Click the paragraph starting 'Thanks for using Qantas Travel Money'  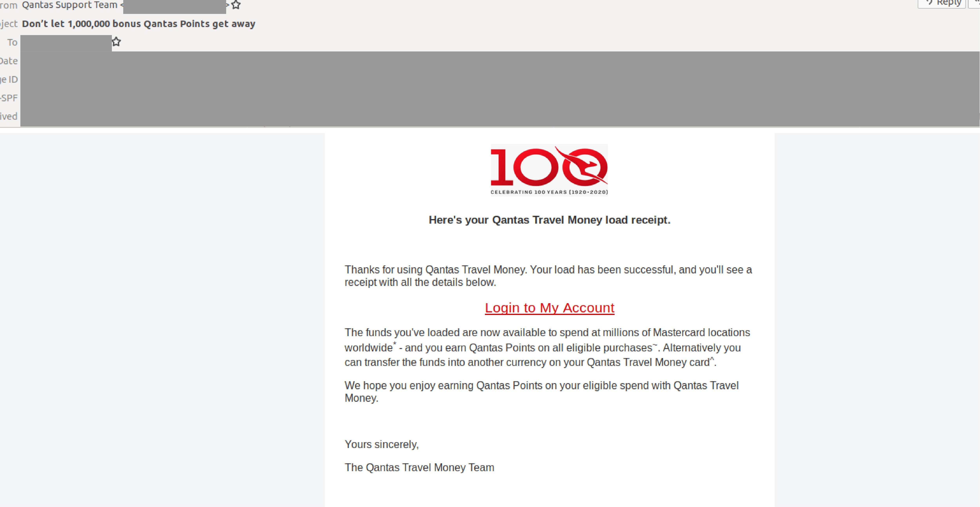[548, 276]
